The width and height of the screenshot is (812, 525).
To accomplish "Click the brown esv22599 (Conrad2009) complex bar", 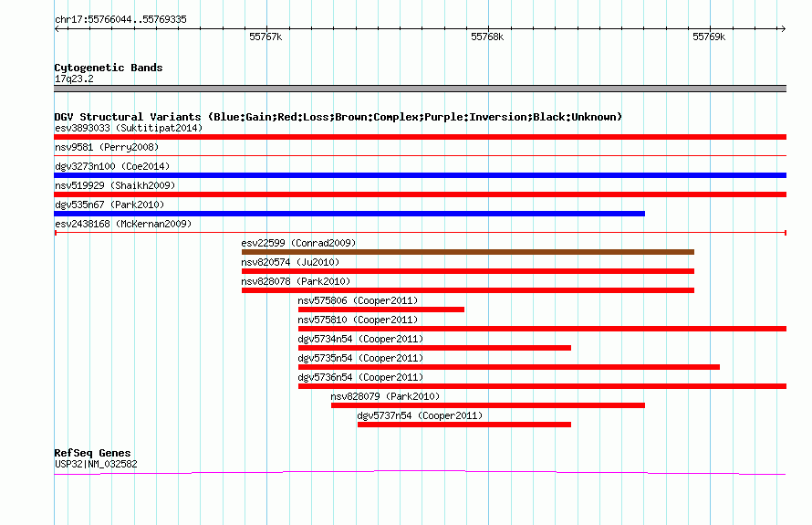I will (468, 252).
